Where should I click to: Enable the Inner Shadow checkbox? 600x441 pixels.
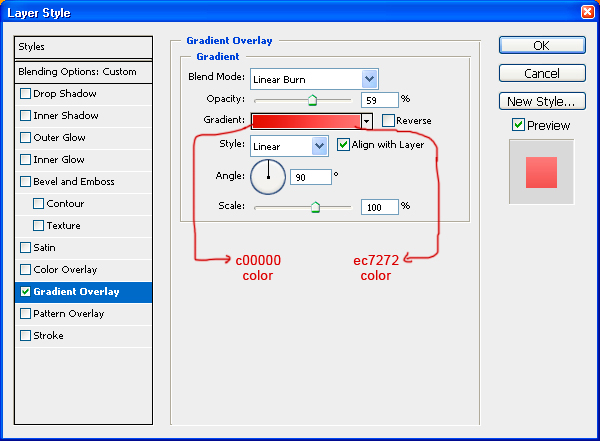tap(25, 115)
